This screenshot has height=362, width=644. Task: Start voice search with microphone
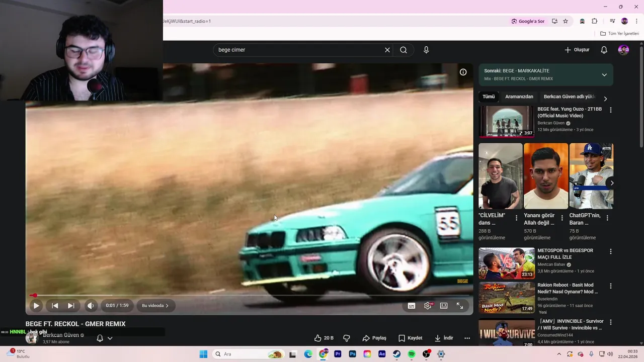point(426,50)
